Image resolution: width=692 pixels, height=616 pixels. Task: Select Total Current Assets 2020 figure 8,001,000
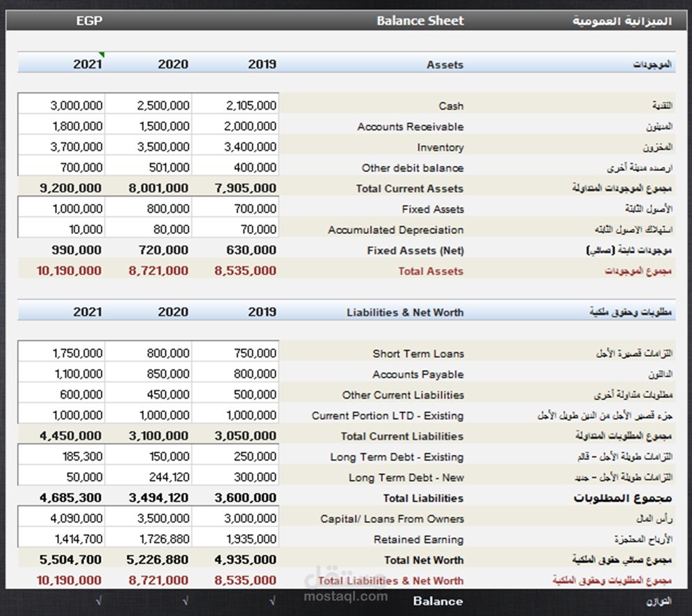(158, 188)
